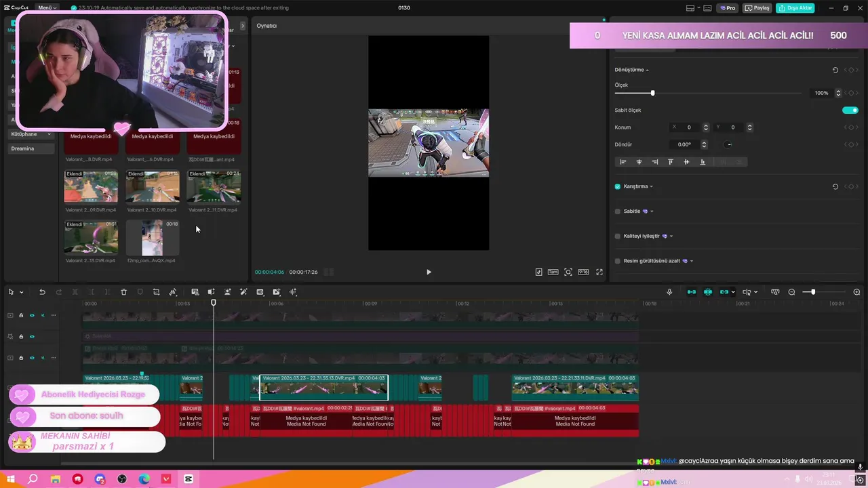Click the HD icon in timeline toolbar

260,292
